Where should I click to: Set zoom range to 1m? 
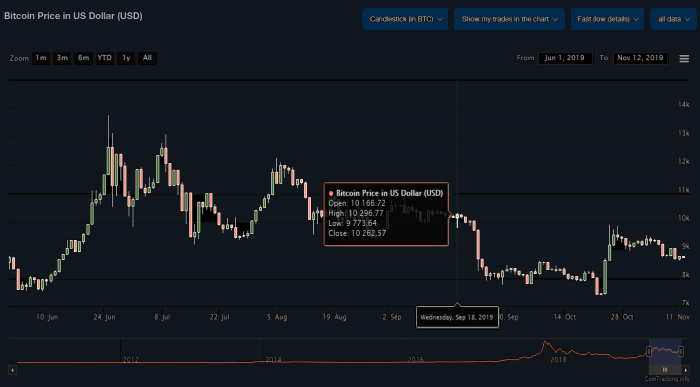(41, 58)
